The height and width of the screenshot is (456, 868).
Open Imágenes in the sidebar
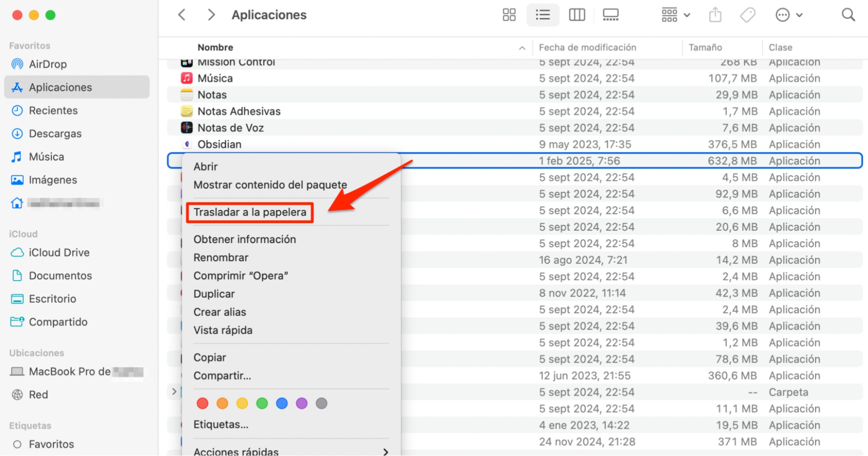click(53, 180)
